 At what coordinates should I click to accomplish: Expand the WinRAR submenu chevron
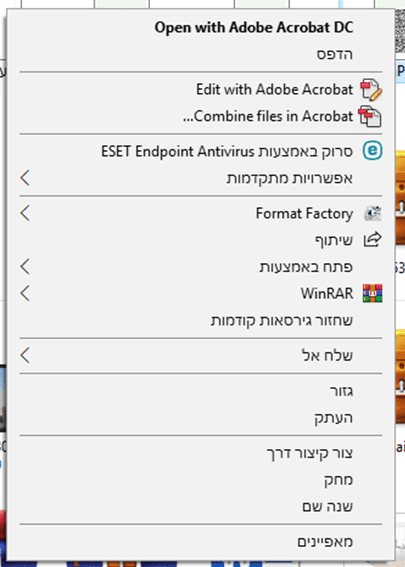25,293
